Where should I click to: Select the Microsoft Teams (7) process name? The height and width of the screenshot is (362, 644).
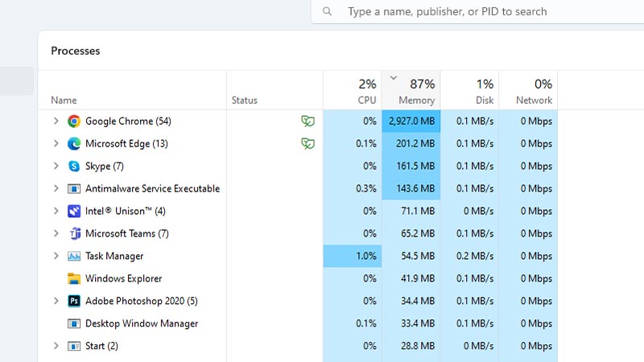pos(127,233)
